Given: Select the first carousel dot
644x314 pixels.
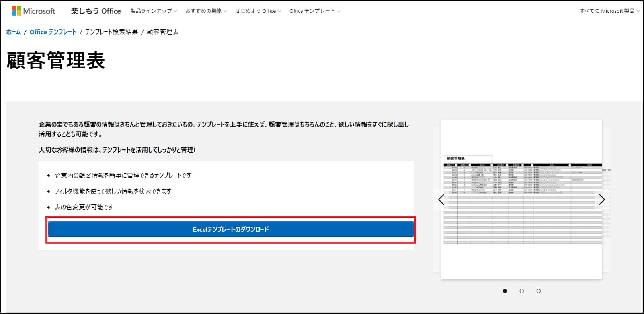Looking at the screenshot, I should pyautogui.click(x=505, y=291).
